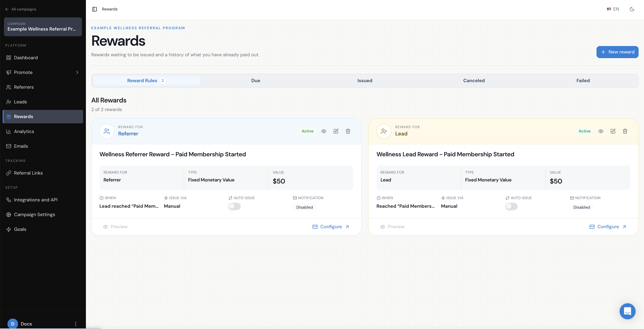Image resolution: width=644 pixels, height=329 pixels.
Task: Open Referral Links in sidebar
Action: (43, 173)
